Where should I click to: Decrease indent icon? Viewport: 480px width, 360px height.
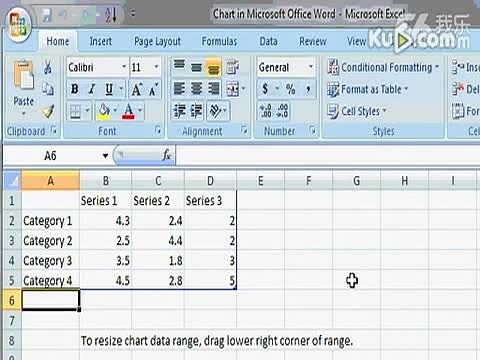coord(180,111)
